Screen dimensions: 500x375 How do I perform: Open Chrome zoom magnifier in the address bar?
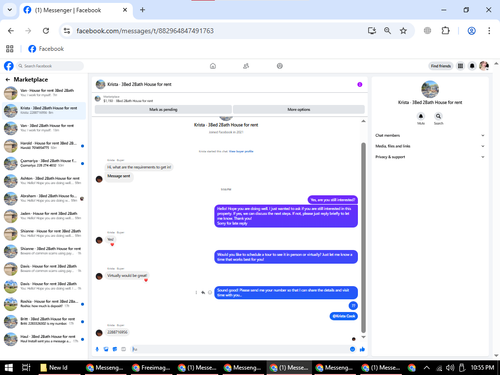pos(387,31)
